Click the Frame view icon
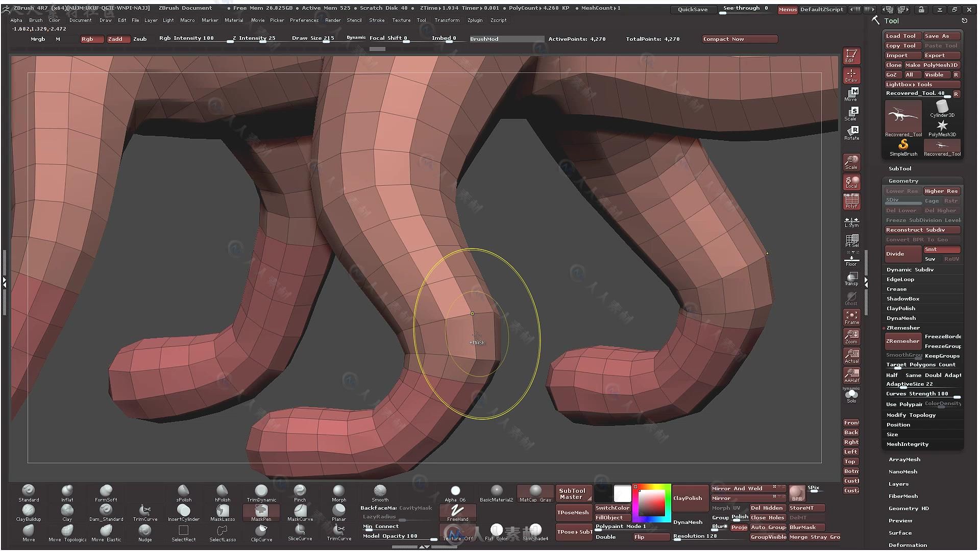 point(851,317)
